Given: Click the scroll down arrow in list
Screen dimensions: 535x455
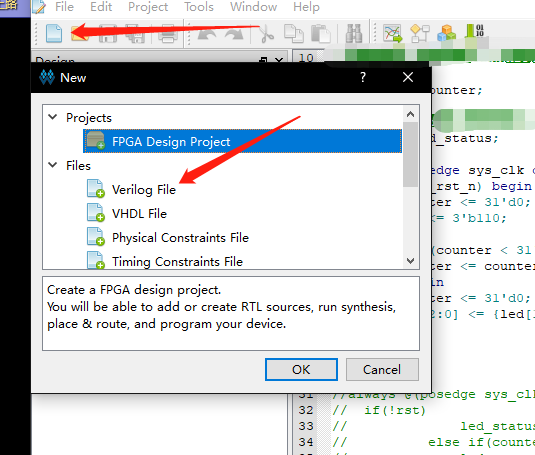Looking at the screenshot, I should pyautogui.click(x=410, y=261).
